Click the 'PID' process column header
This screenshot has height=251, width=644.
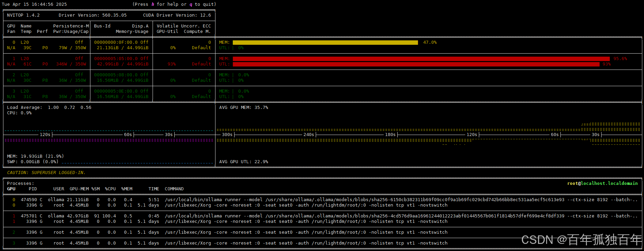[33, 189]
